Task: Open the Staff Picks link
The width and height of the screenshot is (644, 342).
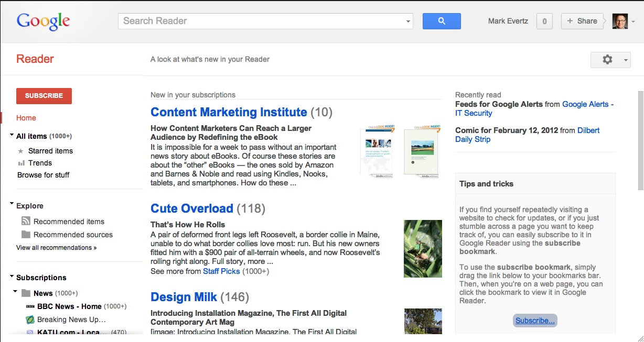Action: (x=221, y=271)
